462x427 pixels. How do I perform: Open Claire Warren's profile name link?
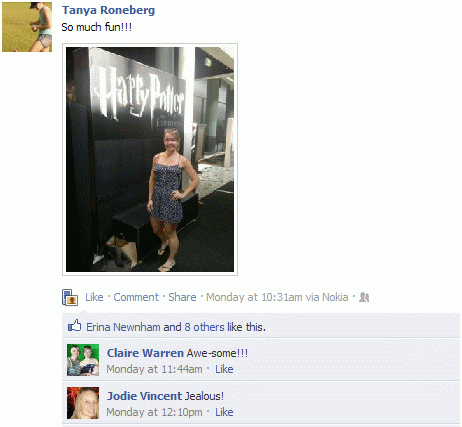(145, 353)
